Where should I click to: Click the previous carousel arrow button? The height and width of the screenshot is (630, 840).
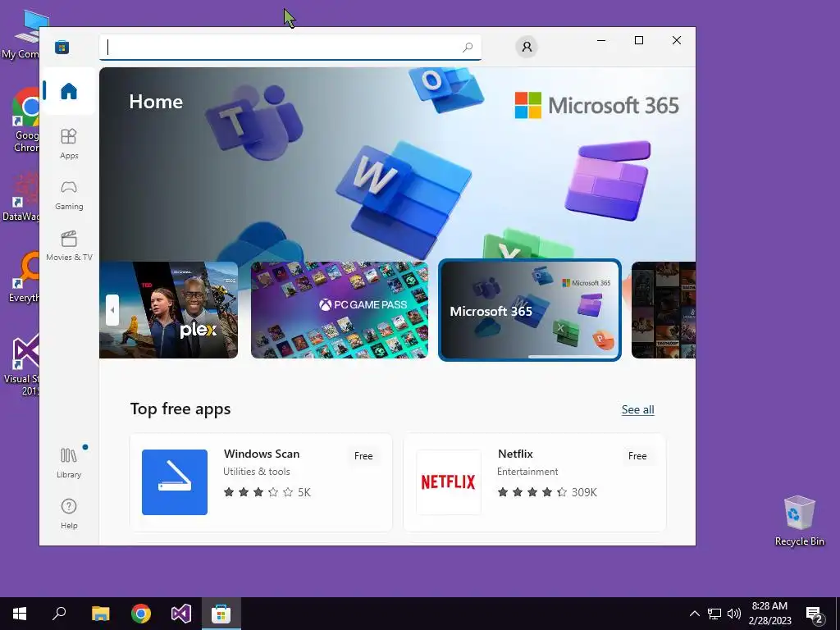(112, 309)
